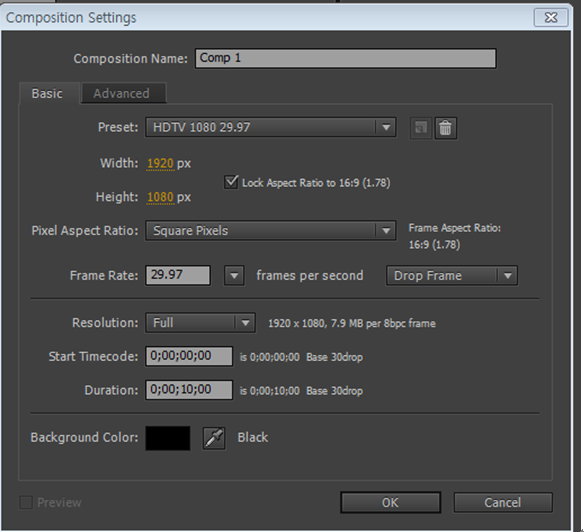Click the Duration field 0;00;10;00
The image size is (584, 532).
pos(189,390)
